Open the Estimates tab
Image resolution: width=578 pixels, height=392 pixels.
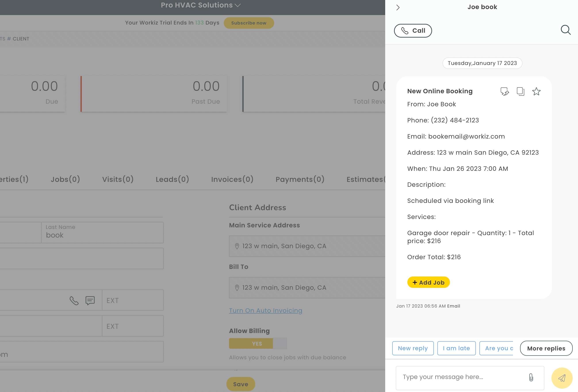(366, 179)
